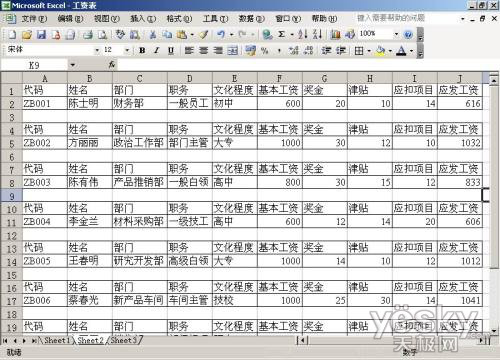This screenshot has height=360, width=500.
Task: Open the fill color palette arrow
Action: tap(390, 51)
